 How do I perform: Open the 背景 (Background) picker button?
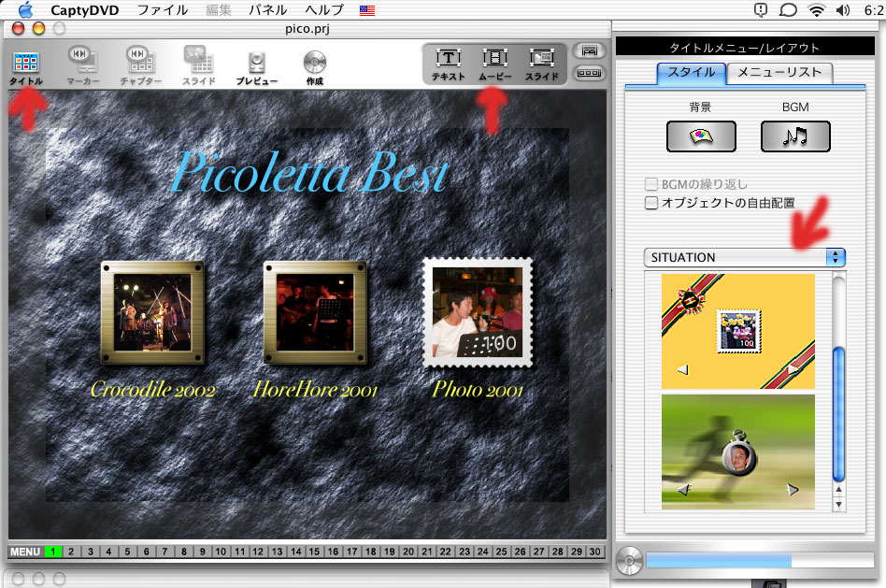[700, 136]
